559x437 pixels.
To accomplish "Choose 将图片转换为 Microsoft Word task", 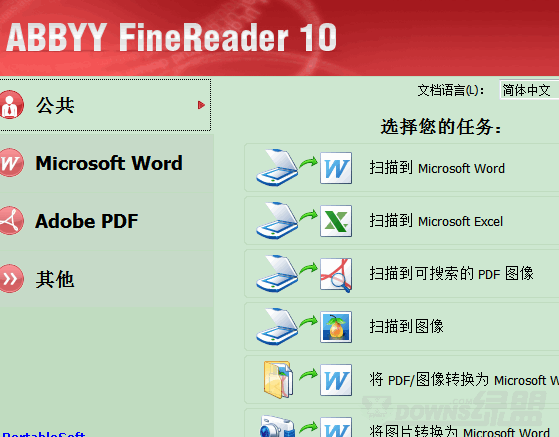I will point(402,424).
